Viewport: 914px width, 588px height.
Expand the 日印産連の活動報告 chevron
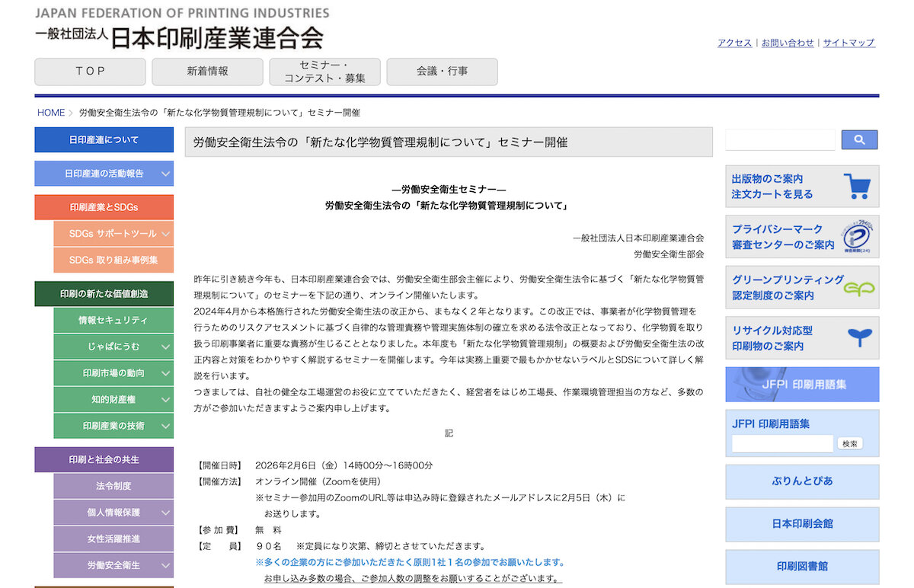tap(165, 174)
